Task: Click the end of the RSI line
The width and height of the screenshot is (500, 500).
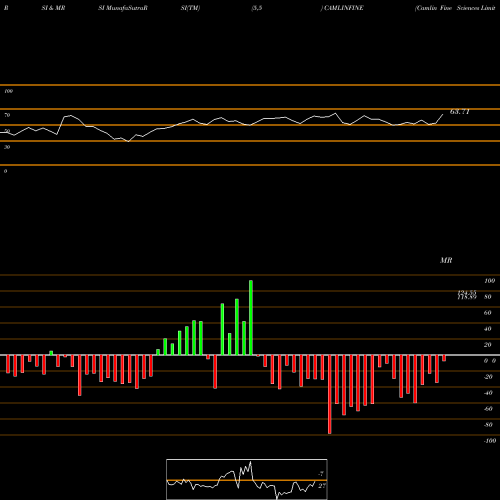Action: pos(443,115)
